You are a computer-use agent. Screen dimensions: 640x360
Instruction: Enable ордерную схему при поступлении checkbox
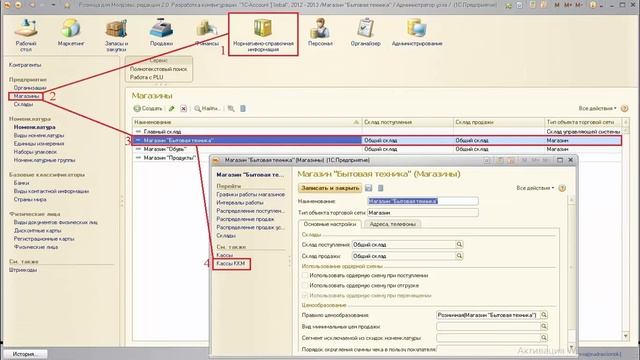pyautogui.click(x=305, y=276)
